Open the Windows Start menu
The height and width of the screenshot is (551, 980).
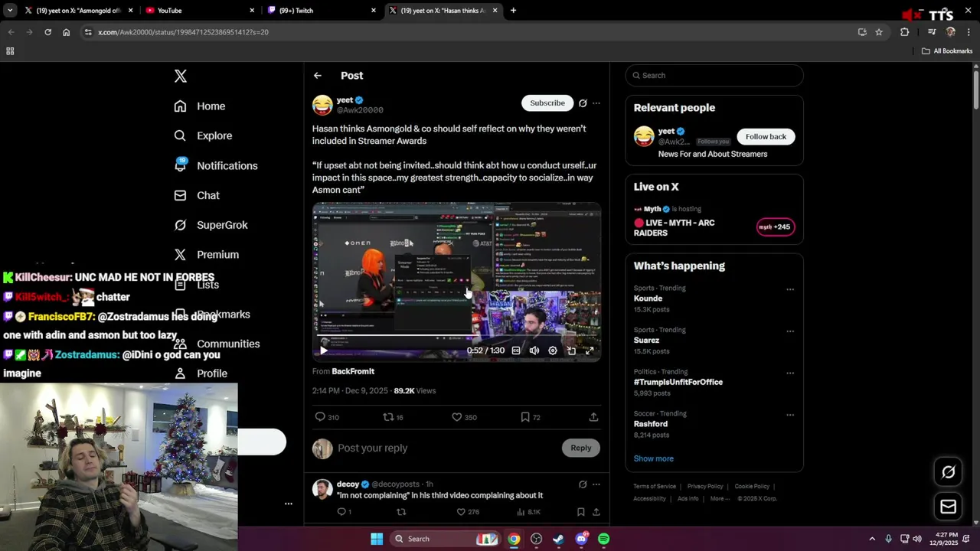click(377, 539)
